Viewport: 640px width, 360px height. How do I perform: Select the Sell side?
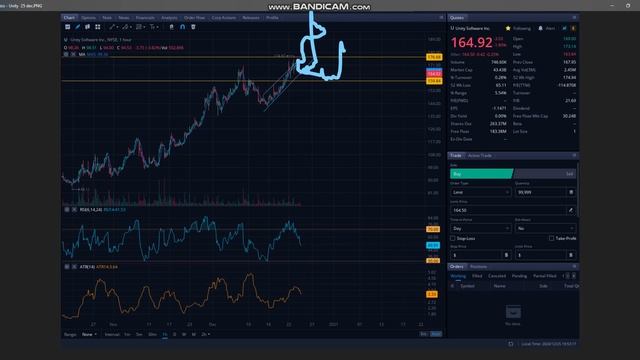[x=545, y=174]
